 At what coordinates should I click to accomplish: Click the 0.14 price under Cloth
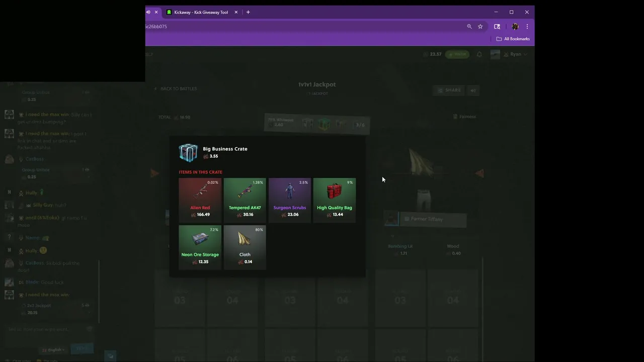[245, 262]
